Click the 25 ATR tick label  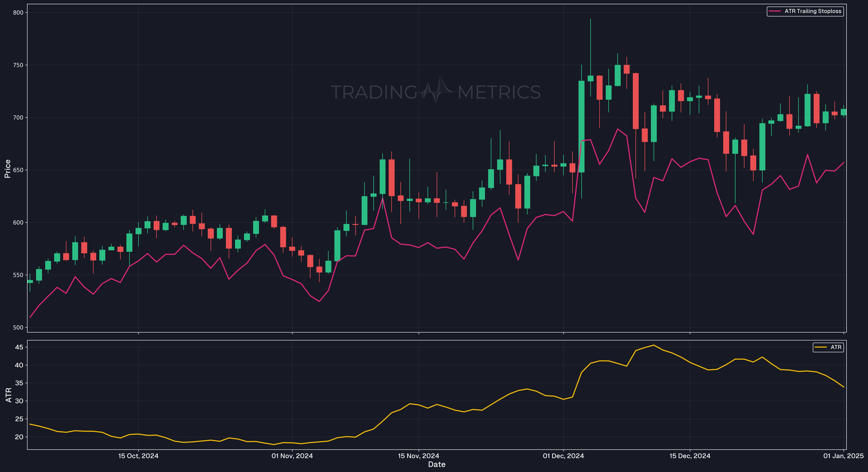[19, 419]
